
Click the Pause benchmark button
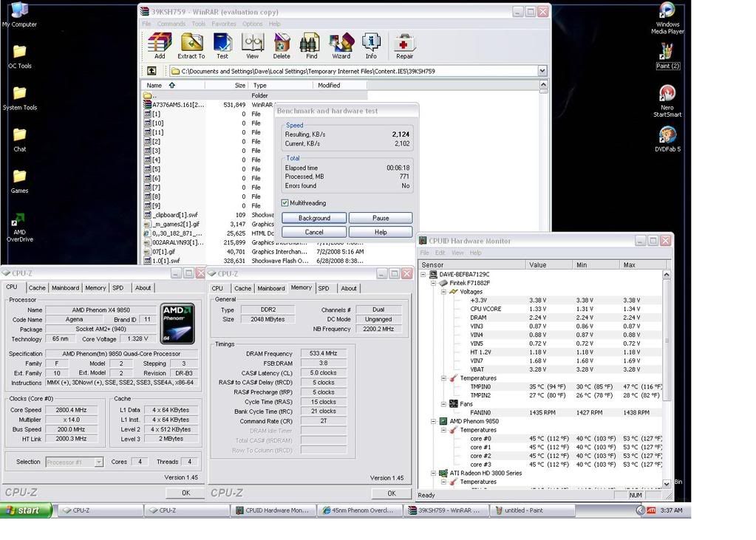381,218
